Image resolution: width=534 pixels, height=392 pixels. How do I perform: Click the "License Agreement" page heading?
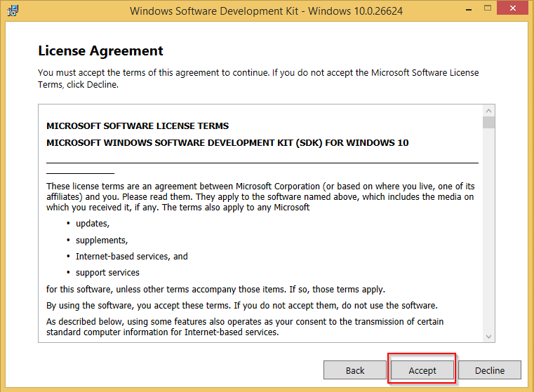click(x=100, y=50)
